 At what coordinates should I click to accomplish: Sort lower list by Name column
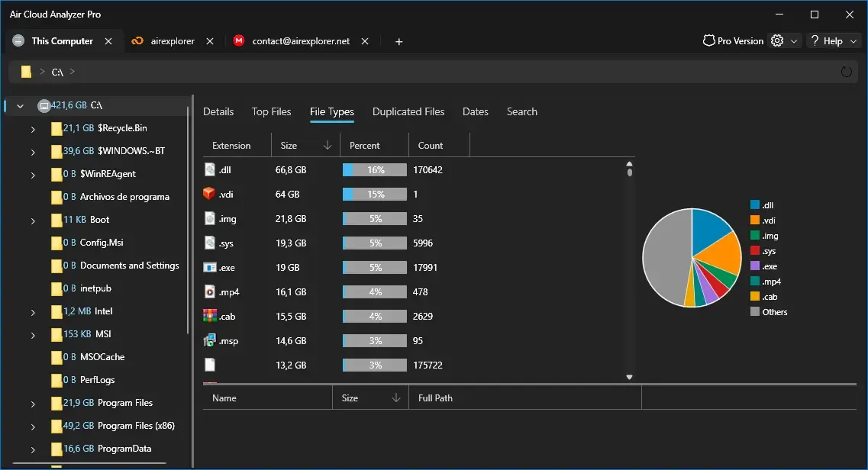coord(267,398)
